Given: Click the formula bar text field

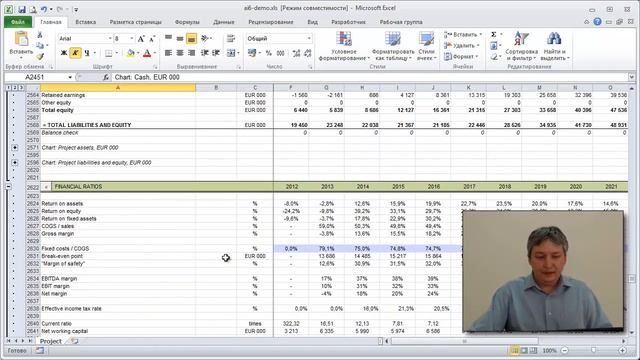Looking at the screenshot, I should coord(369,77).
